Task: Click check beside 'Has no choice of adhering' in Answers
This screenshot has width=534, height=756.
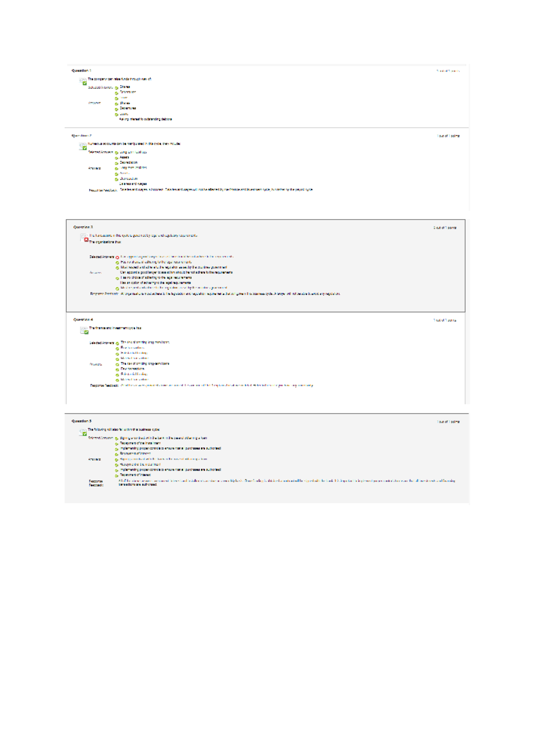Action: (x=117, y=278)
